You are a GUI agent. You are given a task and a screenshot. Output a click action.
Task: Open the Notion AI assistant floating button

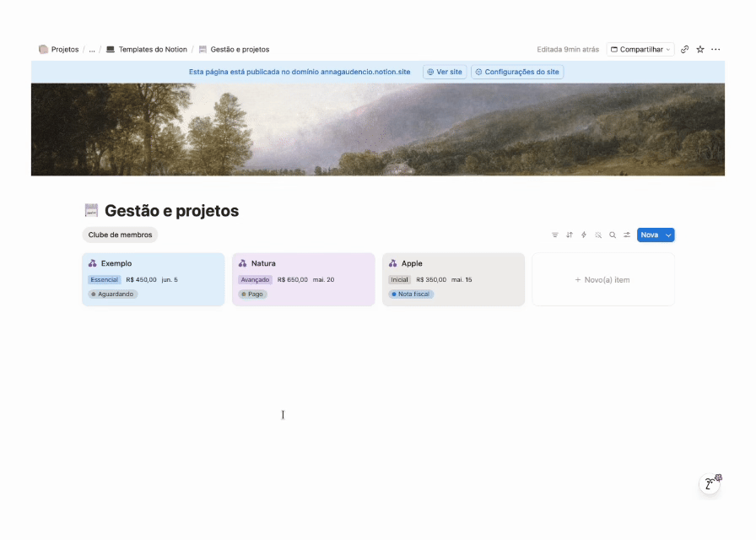click(710, 483)
